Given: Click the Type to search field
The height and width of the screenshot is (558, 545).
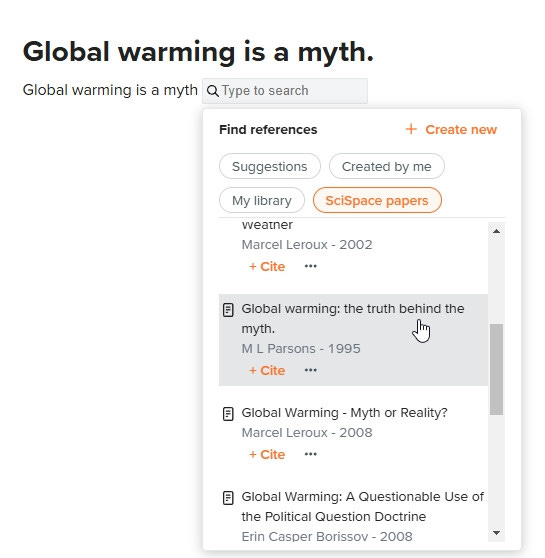Looking at the screenshot, I should click(x=285, y=91).
